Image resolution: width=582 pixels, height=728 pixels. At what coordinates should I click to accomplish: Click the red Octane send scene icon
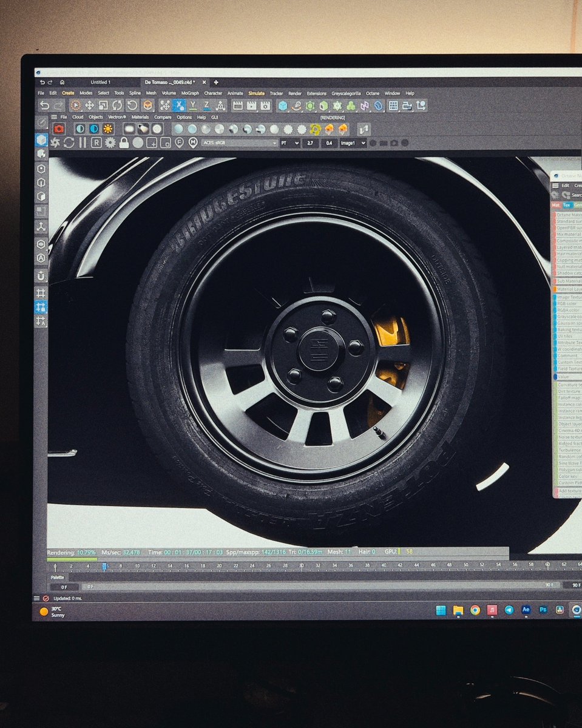pos(59,128)
